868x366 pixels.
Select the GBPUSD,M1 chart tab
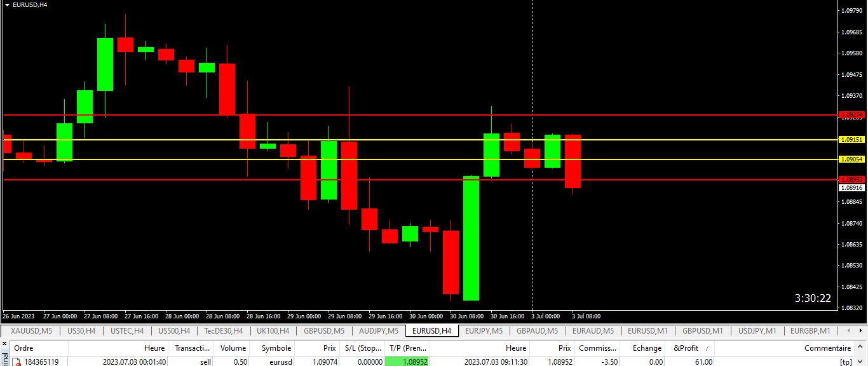pyautogui.click(x=703, y=331)
